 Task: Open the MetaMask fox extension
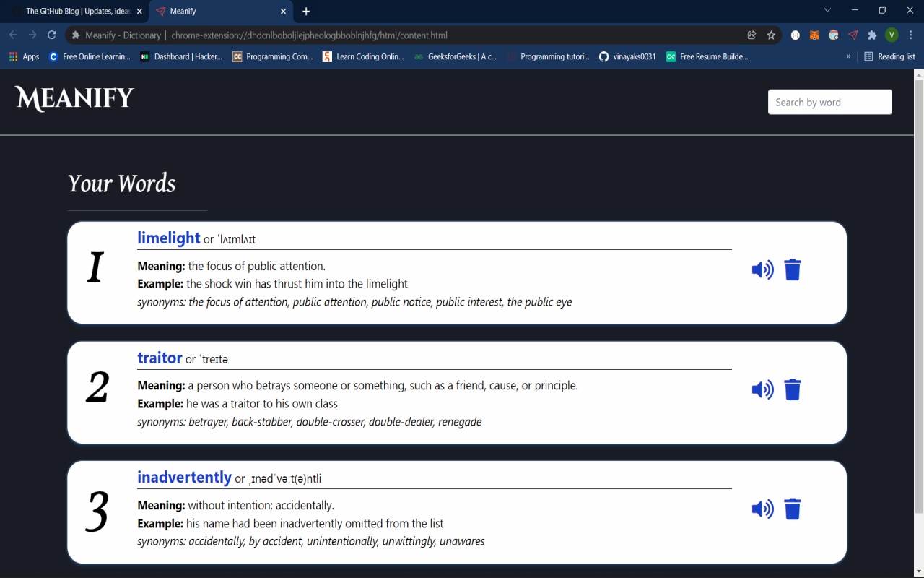point(814,35)
